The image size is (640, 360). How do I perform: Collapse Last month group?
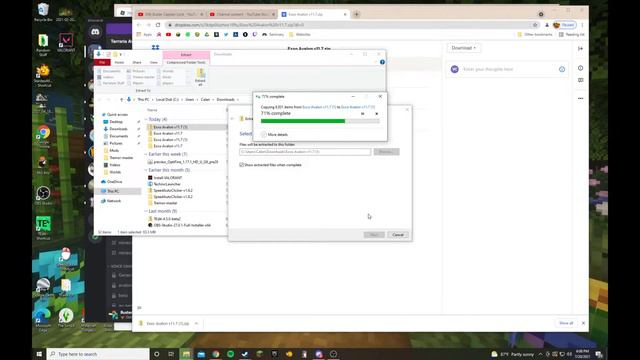pos(146,211)
